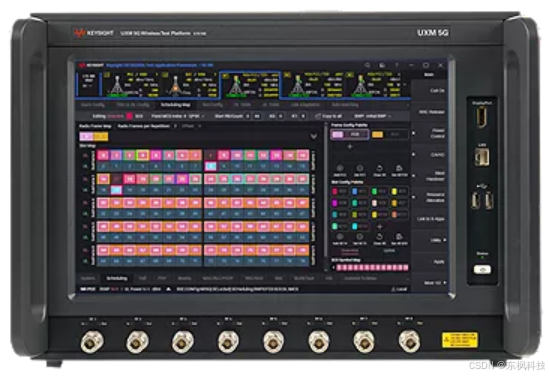Click the Link to X-Apps softkey
Viewport: 549px width, 377px height.
pos(429,219)
